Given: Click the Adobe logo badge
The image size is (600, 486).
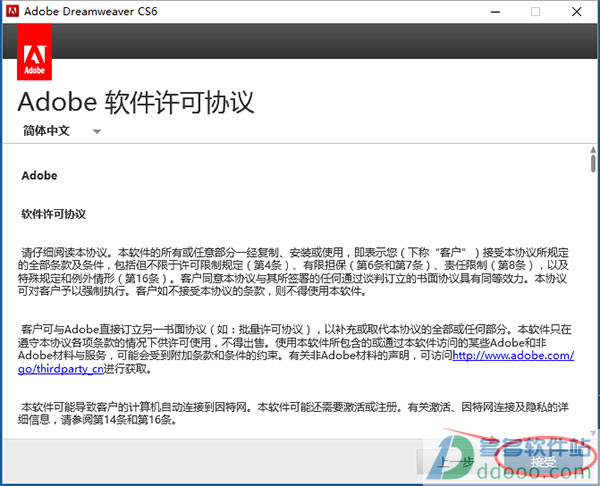Looking at the screenshot, I should [x=34, y=52].
